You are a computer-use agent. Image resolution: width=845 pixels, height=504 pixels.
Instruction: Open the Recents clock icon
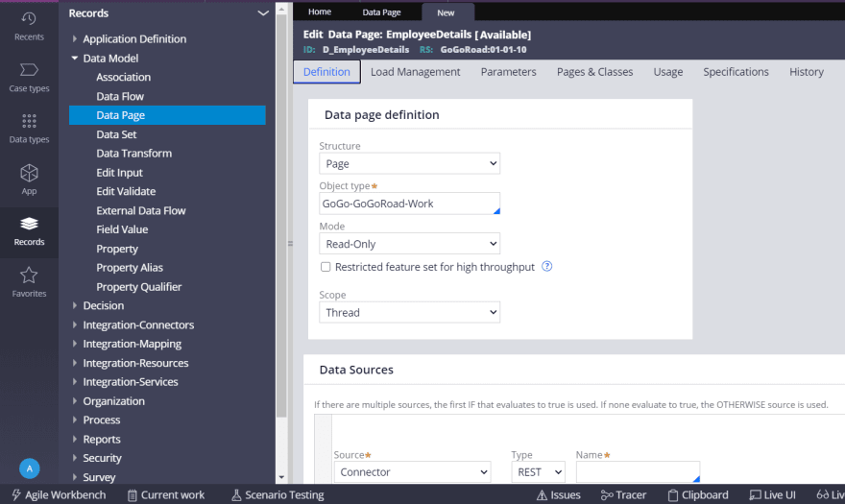pyautogui.click(x=29, y=19)
